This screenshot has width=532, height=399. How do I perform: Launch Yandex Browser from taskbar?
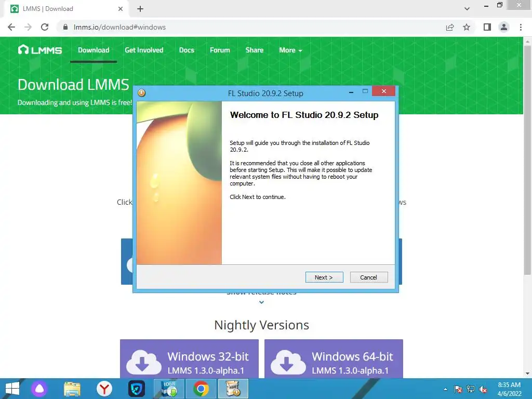(104, 389)
